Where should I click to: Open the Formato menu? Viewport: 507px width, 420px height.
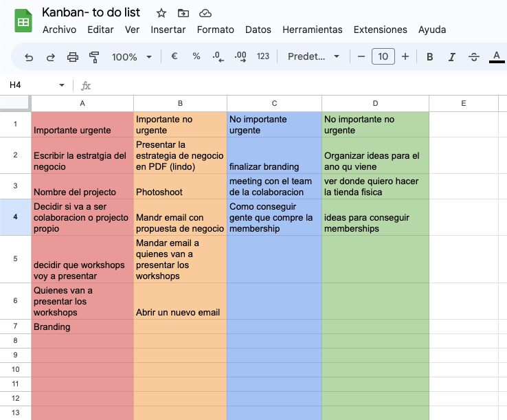click(216, 30)
